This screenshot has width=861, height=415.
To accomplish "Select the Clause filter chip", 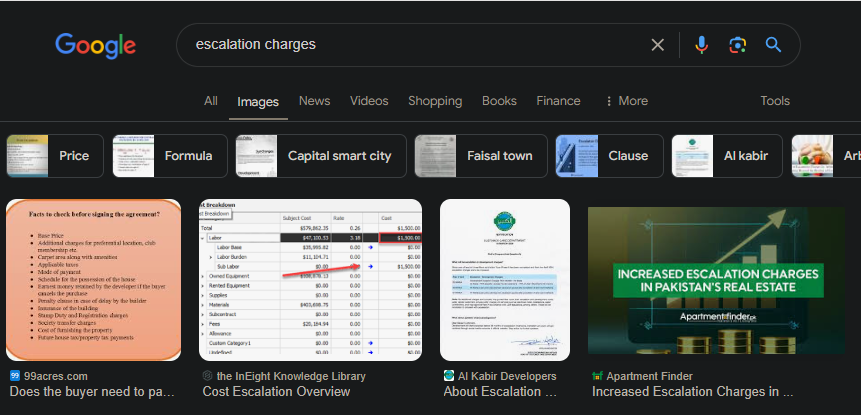I will (x=610, y=156).
